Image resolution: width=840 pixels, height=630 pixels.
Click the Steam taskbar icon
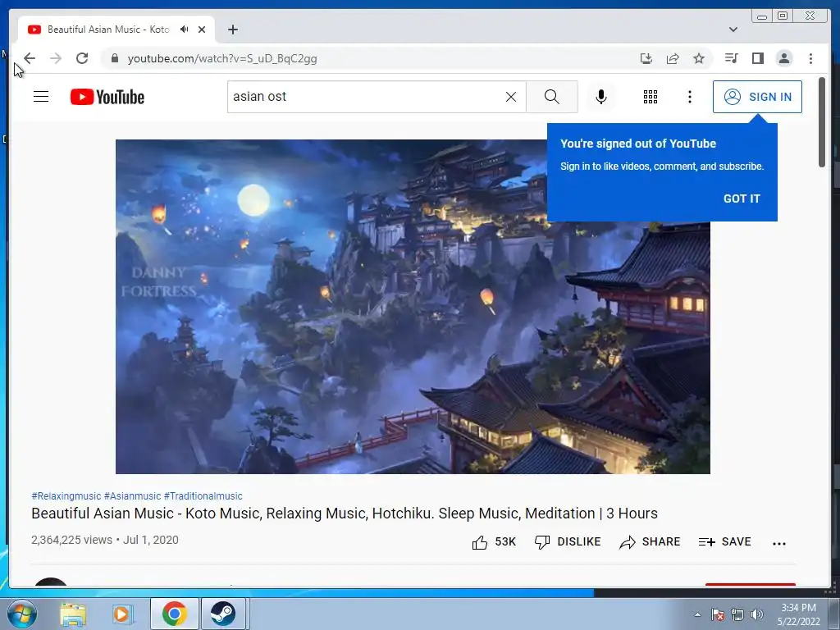point(222,614)
